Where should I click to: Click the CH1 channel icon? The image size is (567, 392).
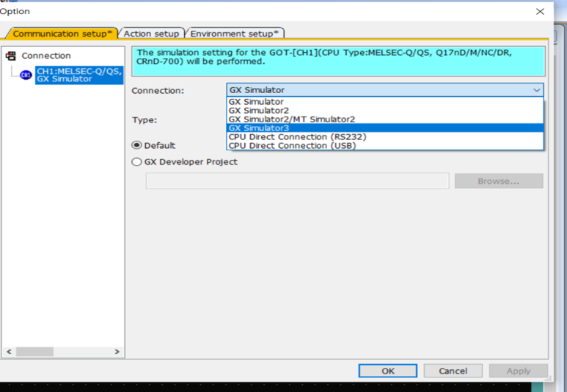pos(26,75)
